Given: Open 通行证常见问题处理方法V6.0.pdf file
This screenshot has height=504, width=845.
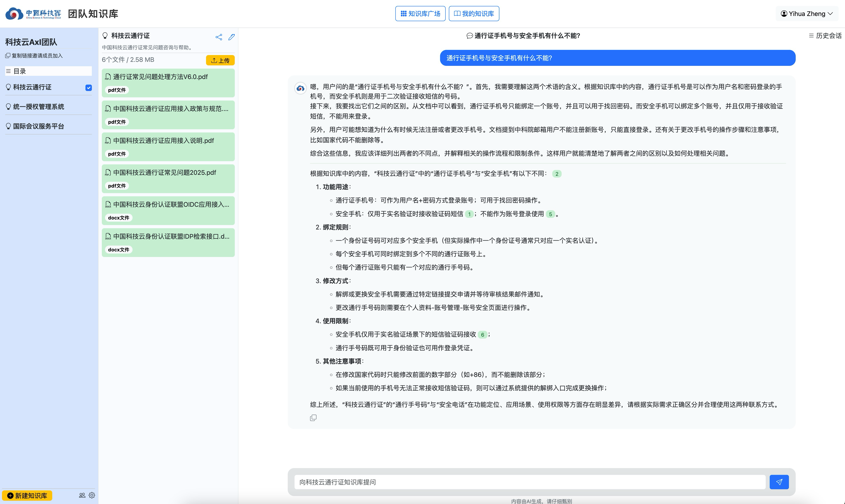Looking at the screenshot, I should (168, 83).
